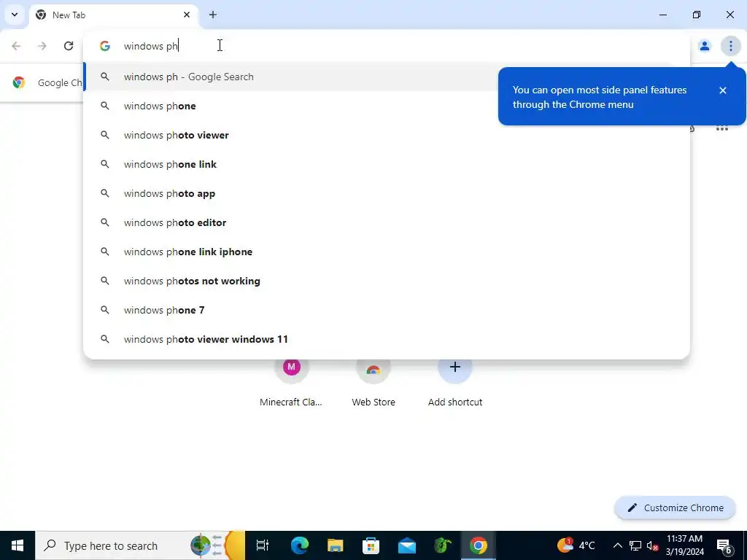Viewport: 747px width, 560px height.
Task: Go forward using the forward arrow
Action: tap(42, 46)
